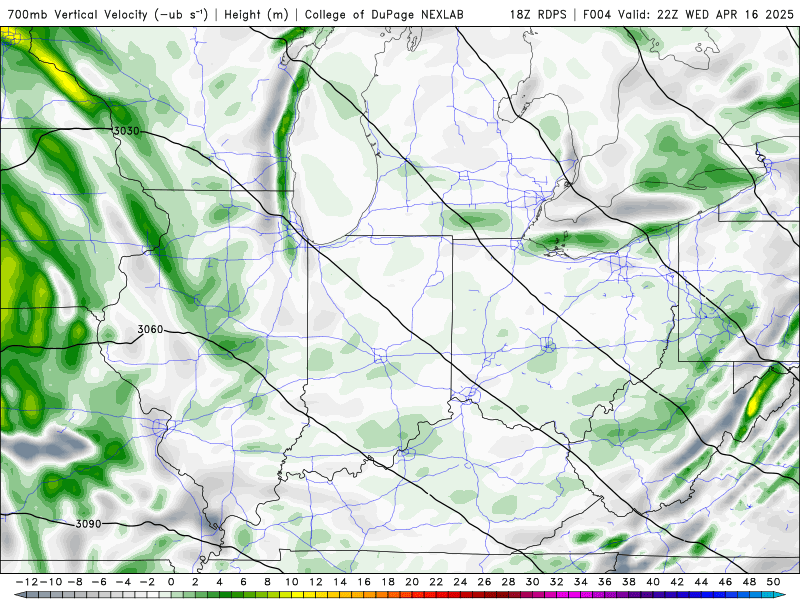
Task: Click the 42 value on the color scale
Action: tap(677, 582)
